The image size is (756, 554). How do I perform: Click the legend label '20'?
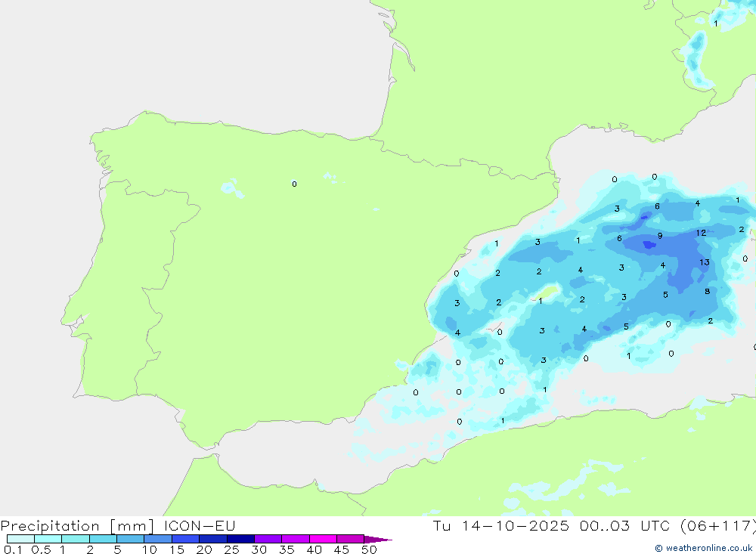[204, 549]
